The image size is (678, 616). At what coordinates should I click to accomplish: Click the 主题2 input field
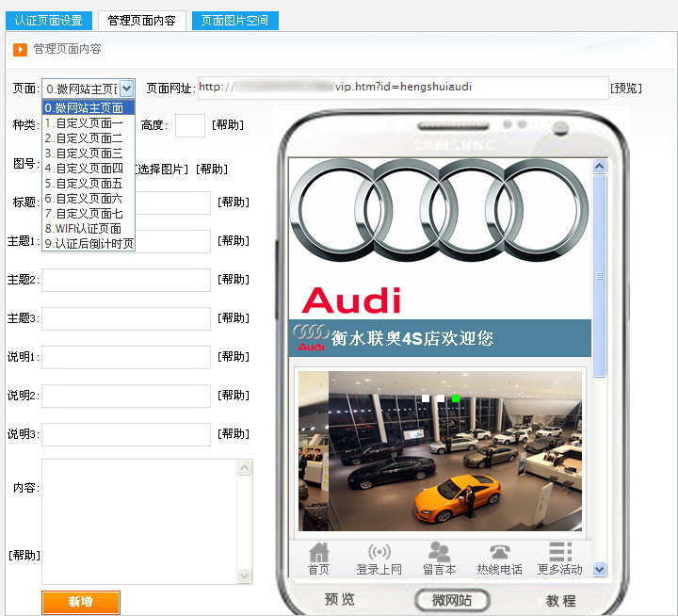126,280
